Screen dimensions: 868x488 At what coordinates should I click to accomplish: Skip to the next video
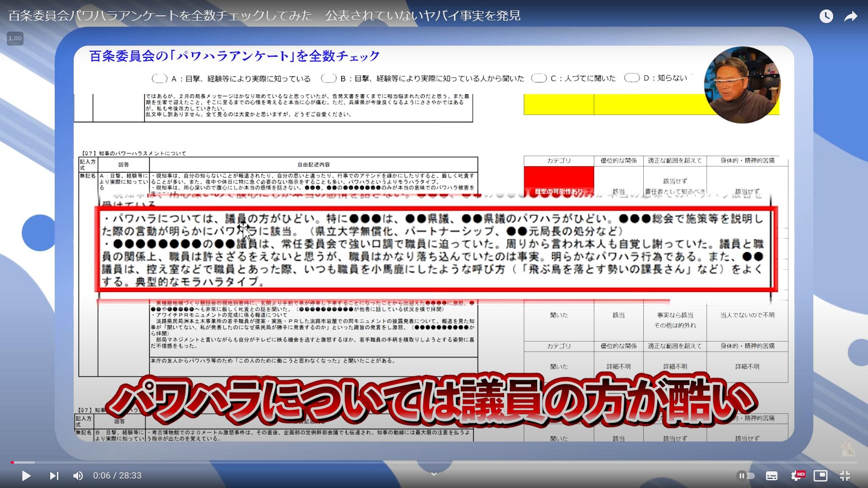pos(54,476)
